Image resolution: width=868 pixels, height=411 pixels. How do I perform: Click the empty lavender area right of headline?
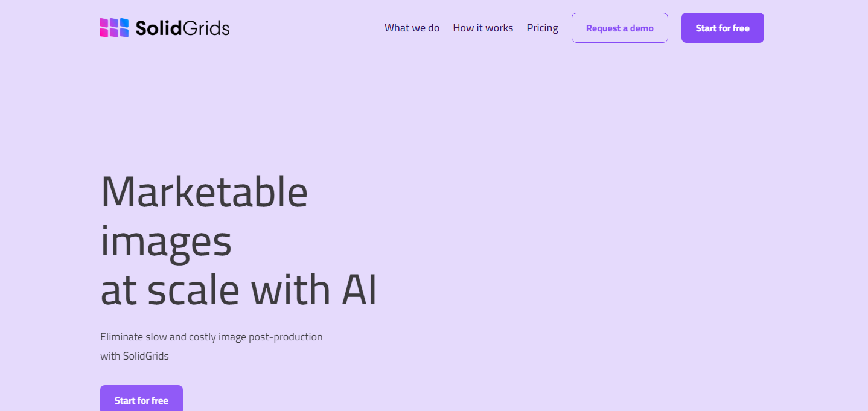[x=604, y=241]
